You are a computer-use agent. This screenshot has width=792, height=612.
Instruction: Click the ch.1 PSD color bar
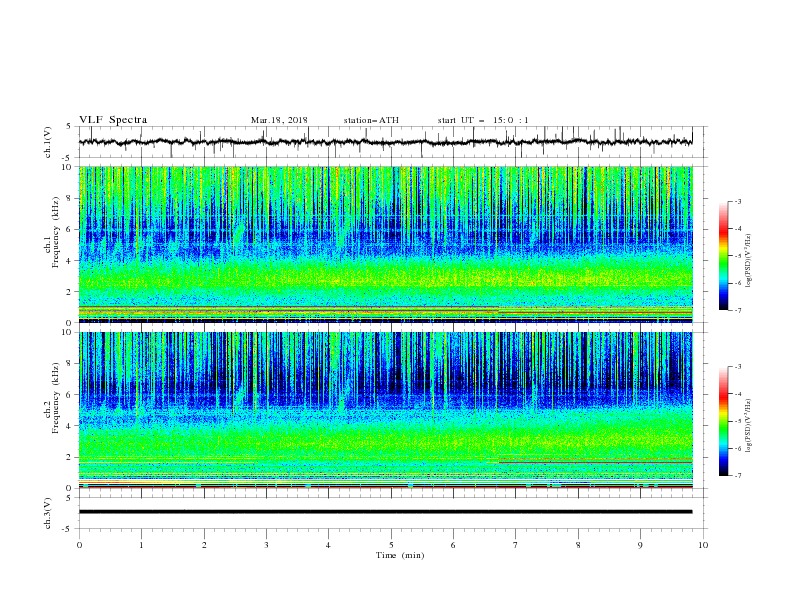click(x=724, y=256)
